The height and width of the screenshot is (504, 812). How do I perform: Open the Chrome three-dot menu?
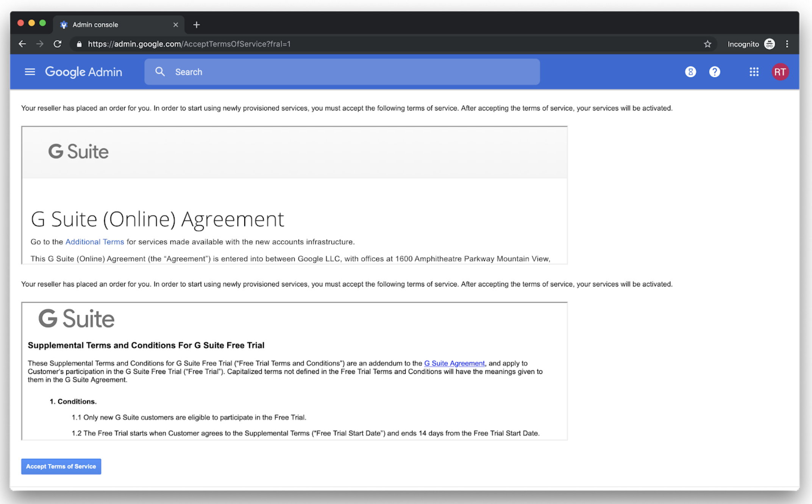tap(787, 44)
